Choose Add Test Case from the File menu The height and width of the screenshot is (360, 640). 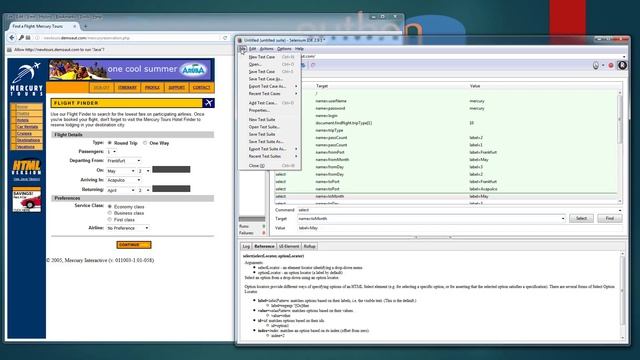(270, 103)
